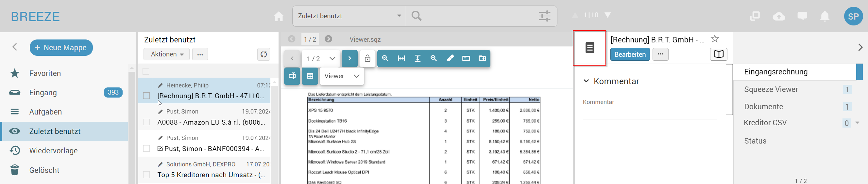Open the Aktionen dropdown
Screen dimensions: 868x184
pos(166,54)
